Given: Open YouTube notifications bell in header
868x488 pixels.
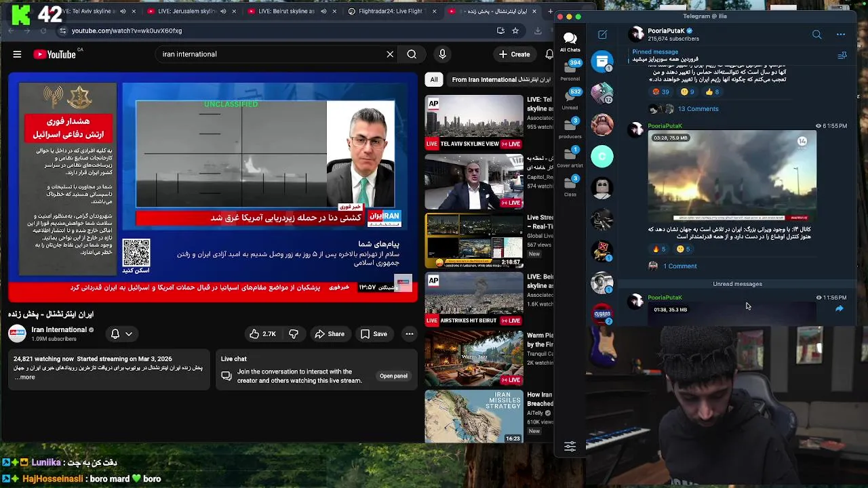Looking at the screenshot, I should click(x=549, y=54).
